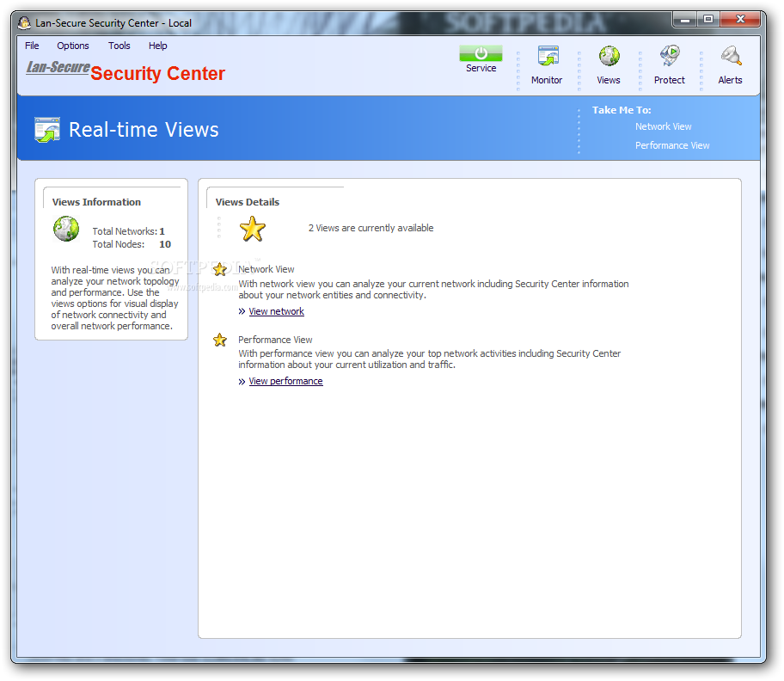784x681 pixels.
Task: Open the Alerts horn icon
Action: [x=731, y=56]
